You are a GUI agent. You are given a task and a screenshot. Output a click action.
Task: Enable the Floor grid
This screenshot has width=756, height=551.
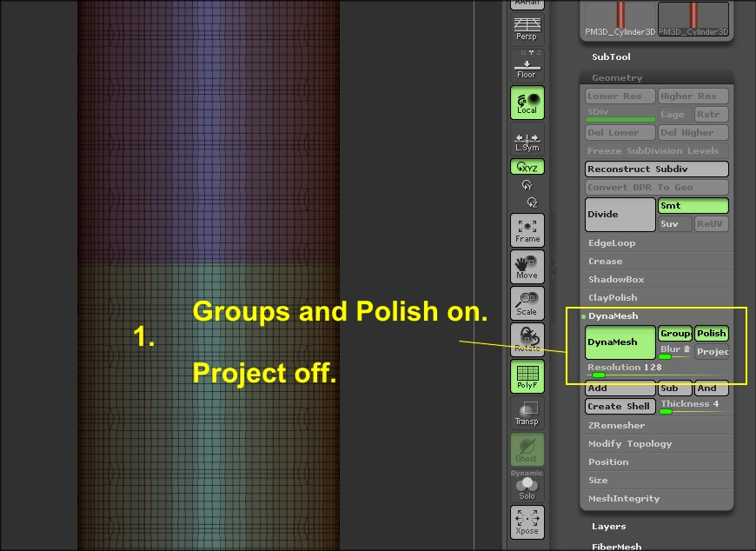pos(526,65)
